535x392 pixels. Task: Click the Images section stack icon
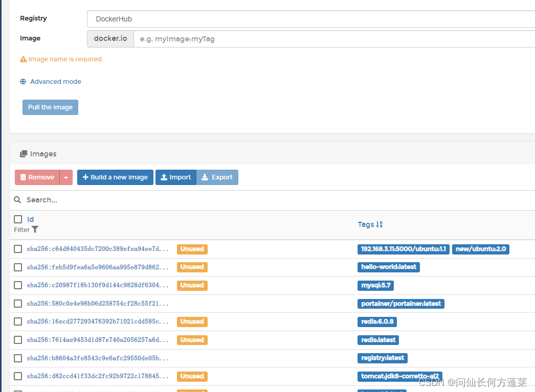click(x=23, y=154)
